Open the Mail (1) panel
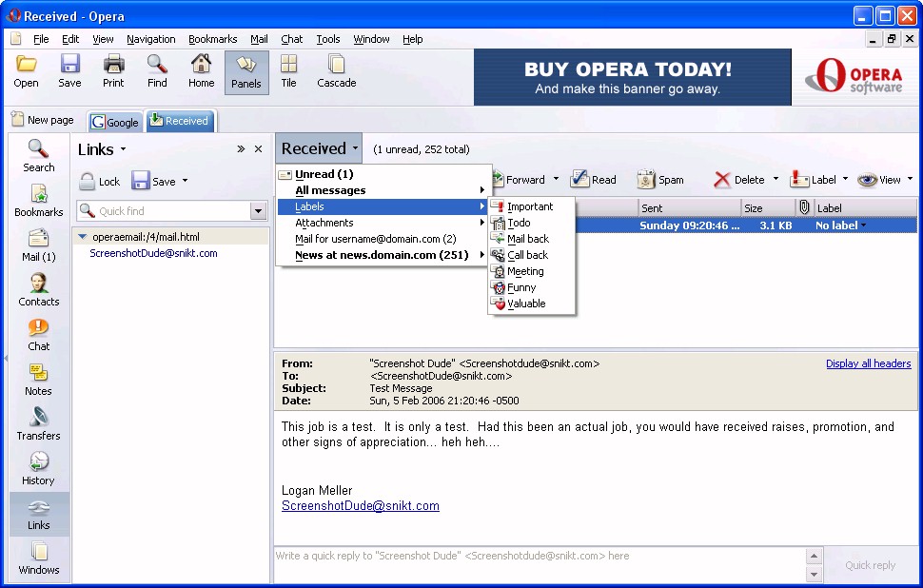This screenshot has height=588, width=923. [38, 245]
